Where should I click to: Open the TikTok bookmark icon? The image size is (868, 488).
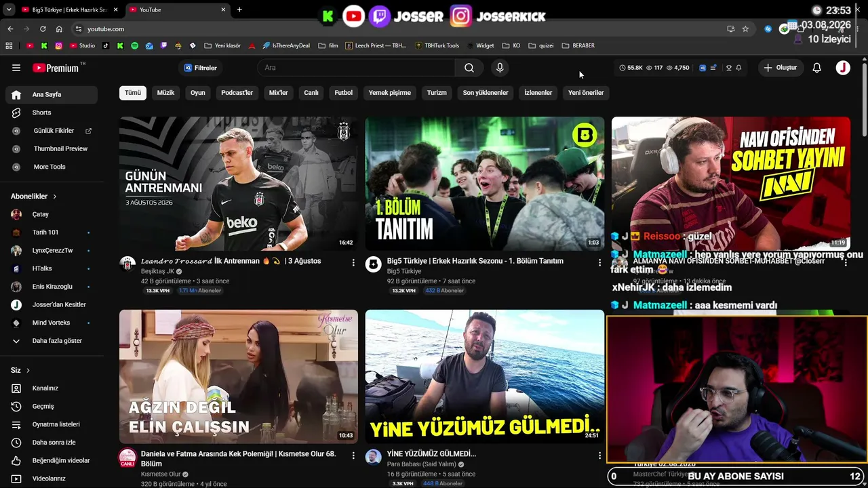click(x=105, y=45)
